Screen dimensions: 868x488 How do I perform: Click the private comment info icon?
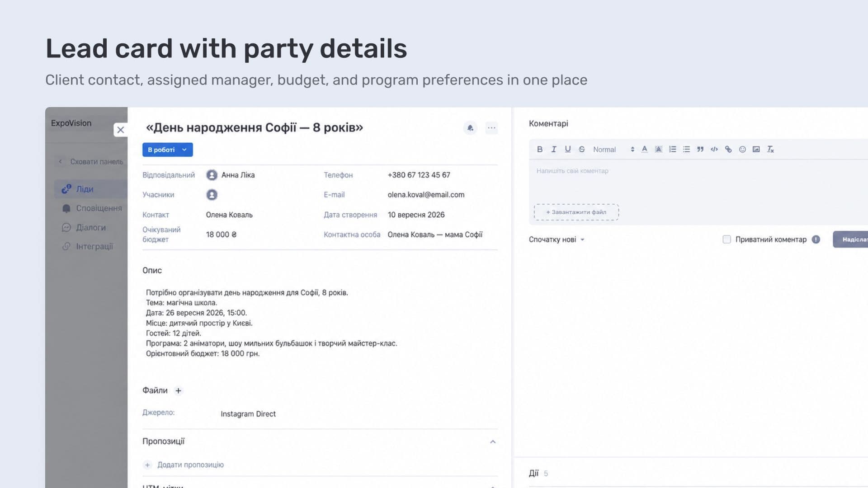pyautogui.click(x=816, y=239)
